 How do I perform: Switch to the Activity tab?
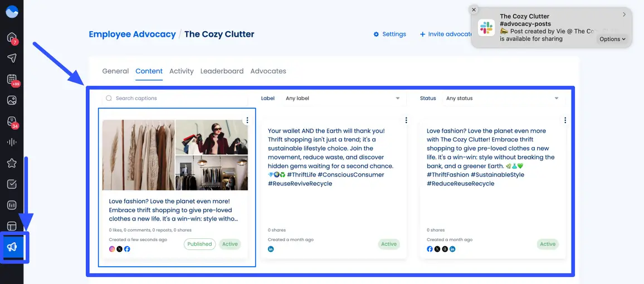[182, 71]
